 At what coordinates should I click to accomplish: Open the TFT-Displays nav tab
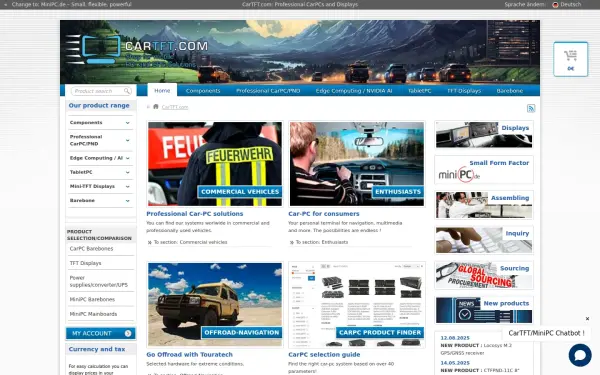click(464, 91)
